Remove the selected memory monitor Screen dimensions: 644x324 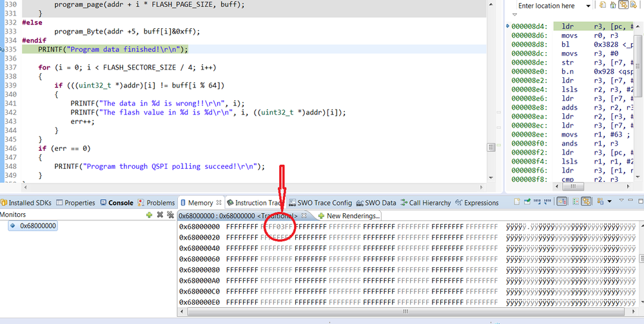coord(160,214)
